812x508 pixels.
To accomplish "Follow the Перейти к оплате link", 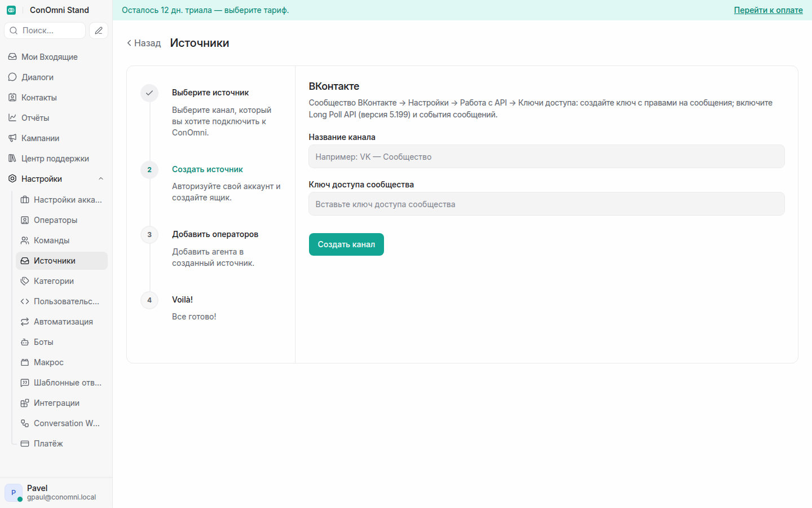I will [768, 10].
